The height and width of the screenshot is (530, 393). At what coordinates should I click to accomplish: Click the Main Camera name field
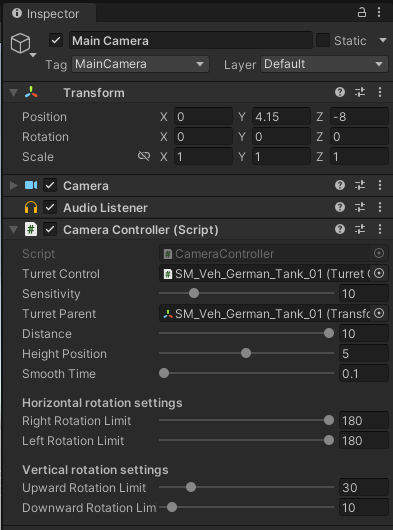click(191, 41)
